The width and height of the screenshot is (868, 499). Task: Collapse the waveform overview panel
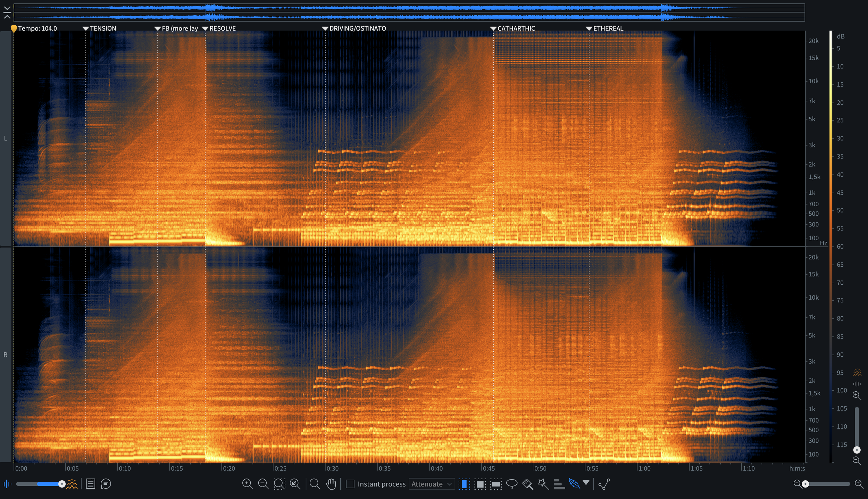[x=7, y=12]
